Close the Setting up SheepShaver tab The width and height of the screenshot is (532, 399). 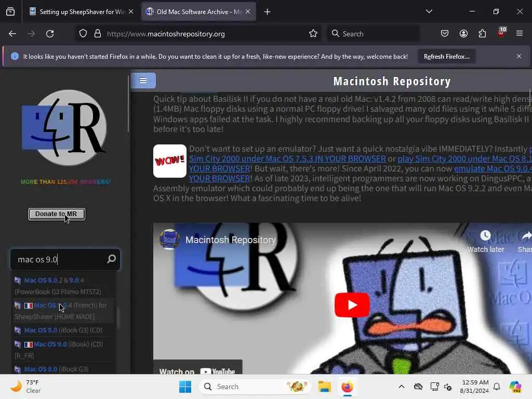coord(131,12)
